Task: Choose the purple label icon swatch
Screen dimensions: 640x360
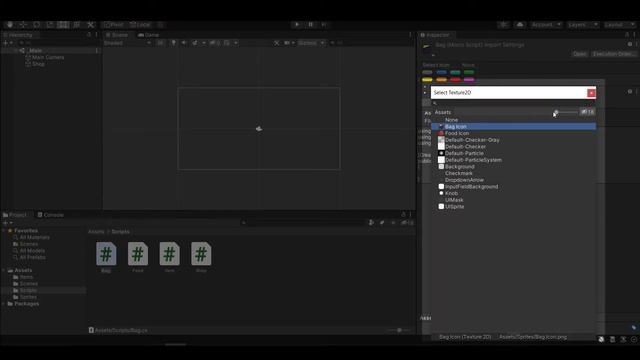Action: 469,80
